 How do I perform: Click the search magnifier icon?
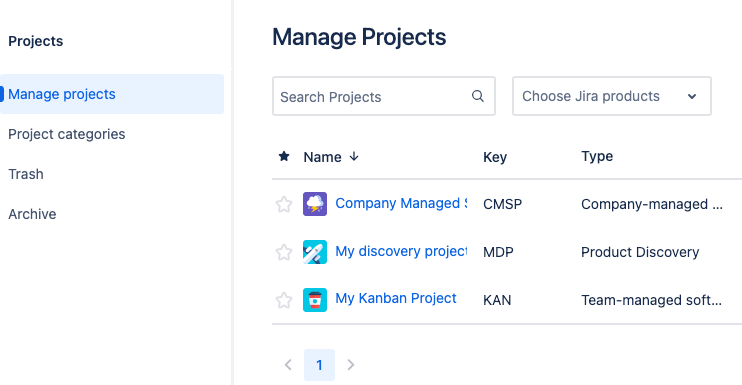pos(478,96)
